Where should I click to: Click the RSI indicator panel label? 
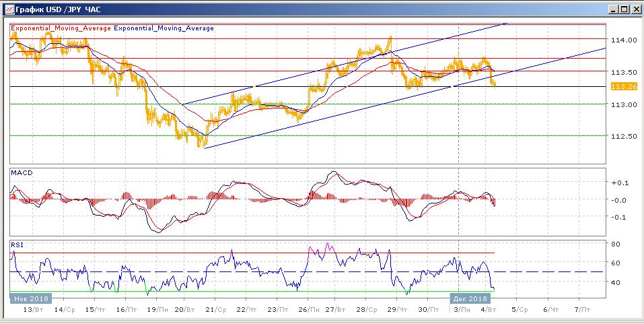pos(17,245)
